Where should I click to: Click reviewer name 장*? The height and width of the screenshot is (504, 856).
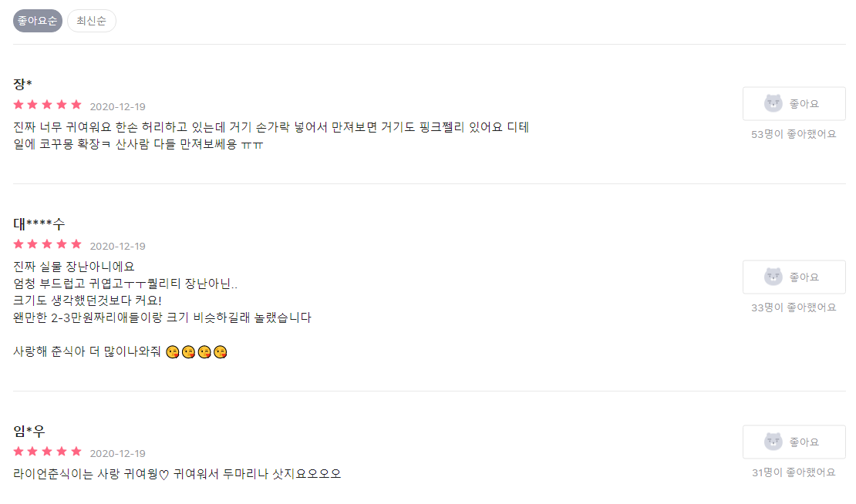tap(23, 83)
